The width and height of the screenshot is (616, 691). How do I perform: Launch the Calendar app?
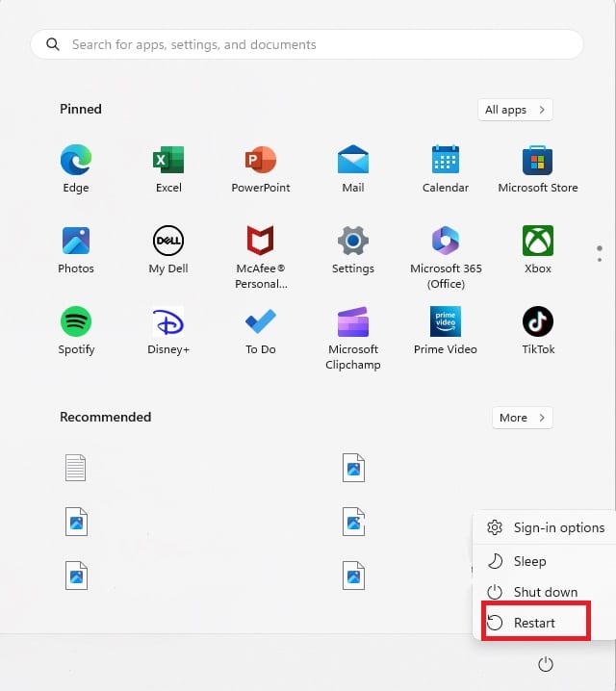click(446, 161)
